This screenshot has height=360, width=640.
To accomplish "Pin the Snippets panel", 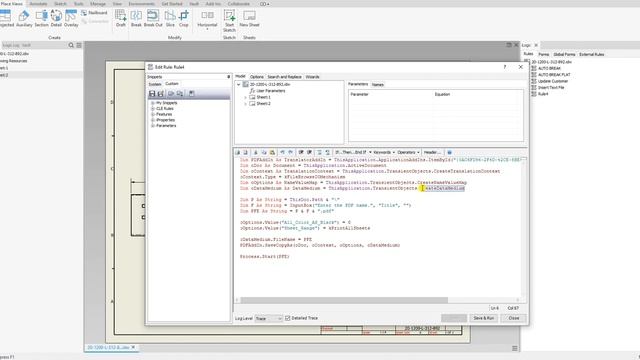I will pos(228,77).
